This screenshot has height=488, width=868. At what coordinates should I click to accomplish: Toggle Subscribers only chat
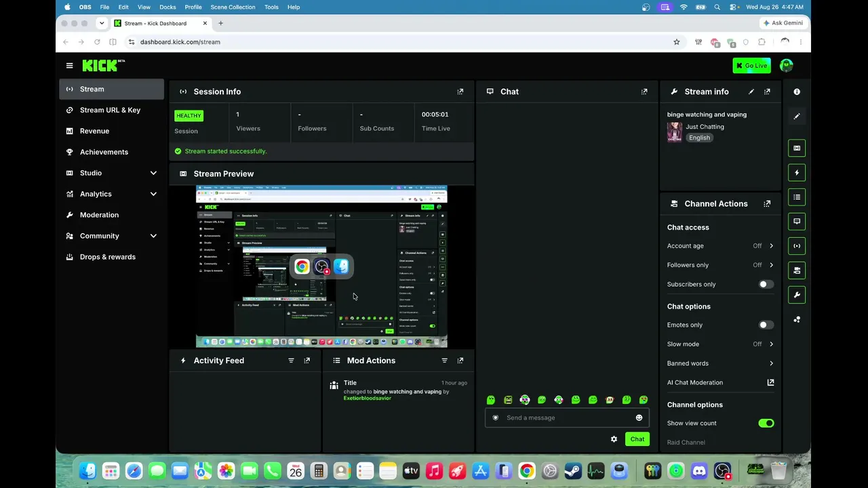[x=766, y=285]
